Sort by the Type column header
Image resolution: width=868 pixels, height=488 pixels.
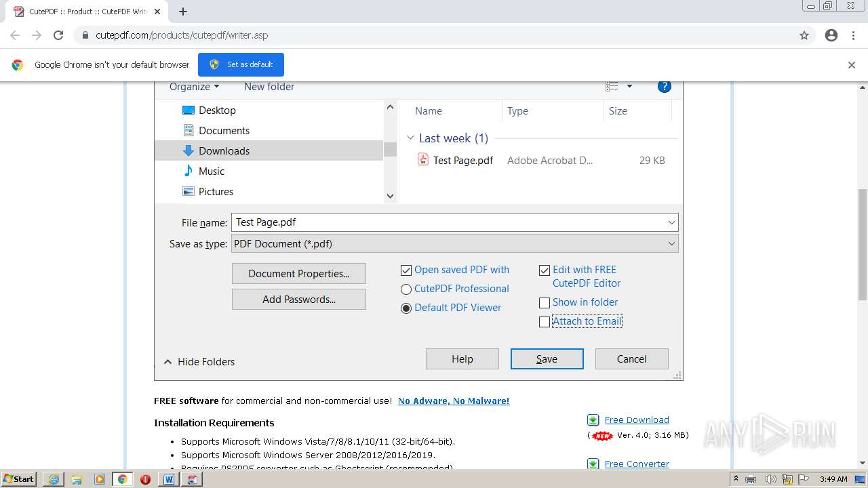click(517, 111)
